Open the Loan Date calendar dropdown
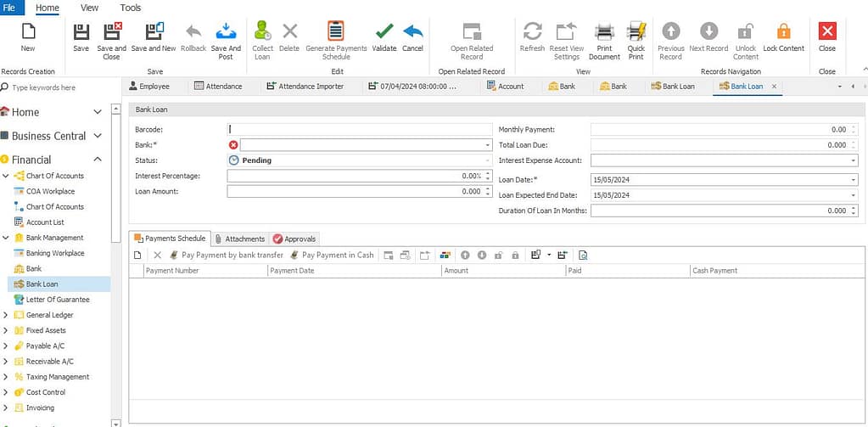 854,180
